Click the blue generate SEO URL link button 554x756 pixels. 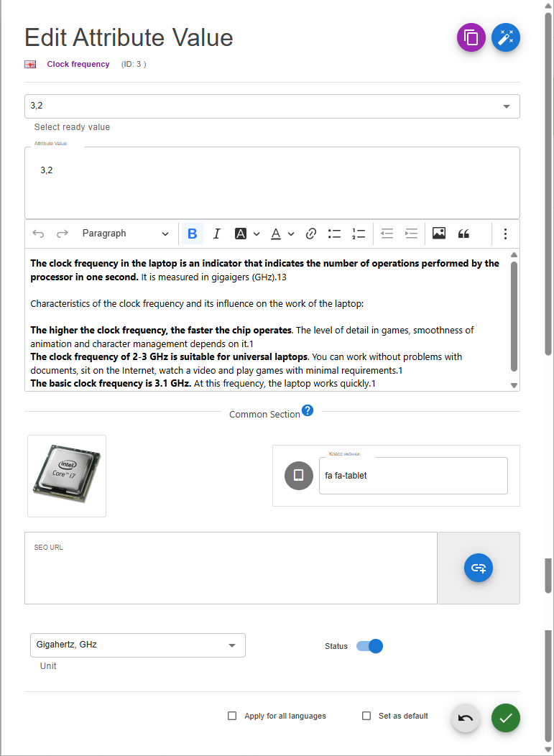point(479,568)
